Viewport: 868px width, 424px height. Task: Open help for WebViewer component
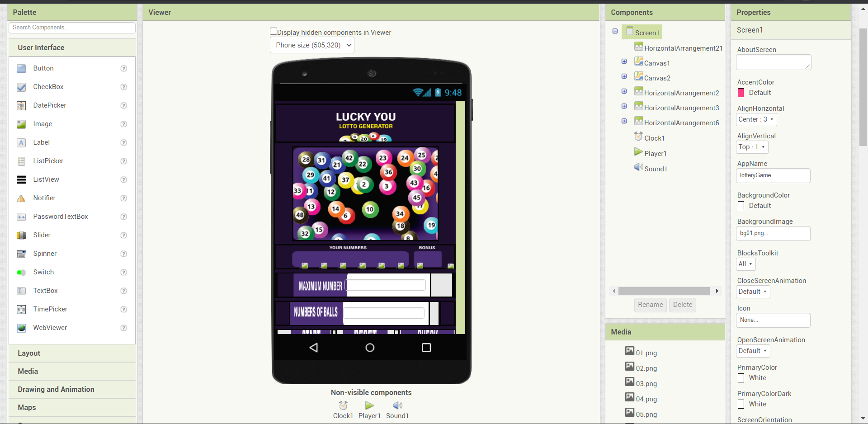pyautogui.click(x=123, y=328)
